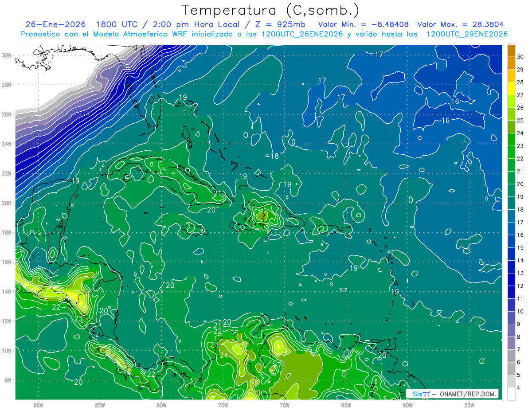This screenshot has height=411, width=532.
Task: Click the 12N latitude axis label
Action: tap(8, 321)
